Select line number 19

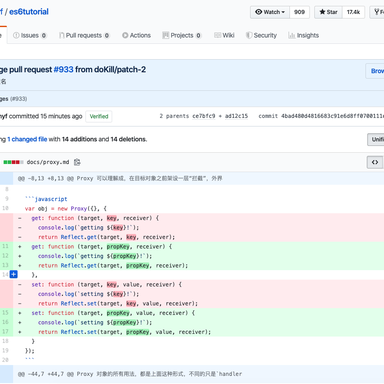point(6,350)
